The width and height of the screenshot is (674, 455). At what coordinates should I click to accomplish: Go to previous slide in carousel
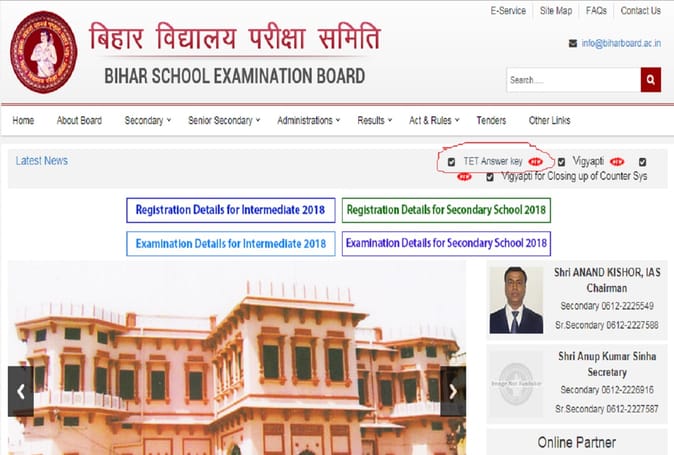pos(20,391)
